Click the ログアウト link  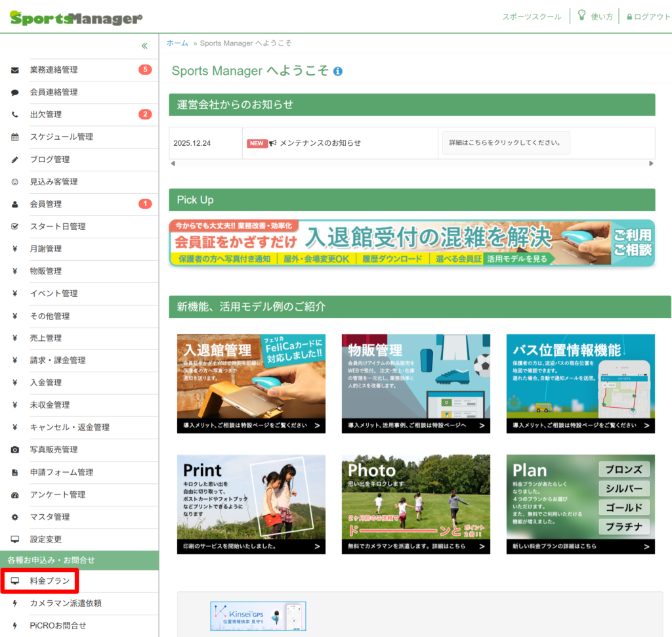(648, 17)
